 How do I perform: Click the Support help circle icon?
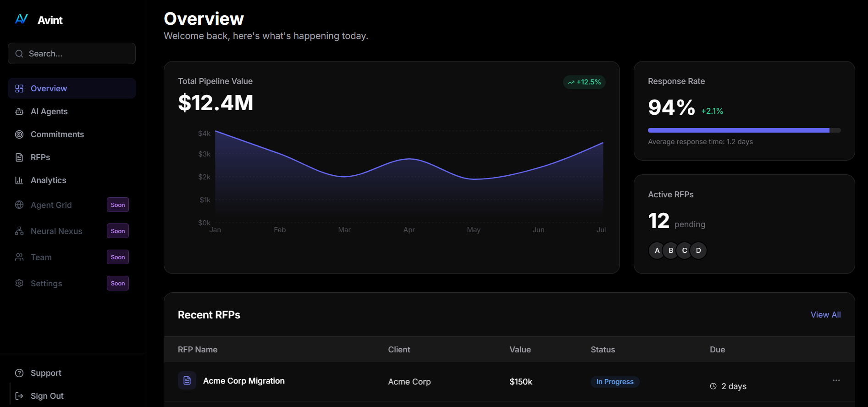(x=19, y=373)
